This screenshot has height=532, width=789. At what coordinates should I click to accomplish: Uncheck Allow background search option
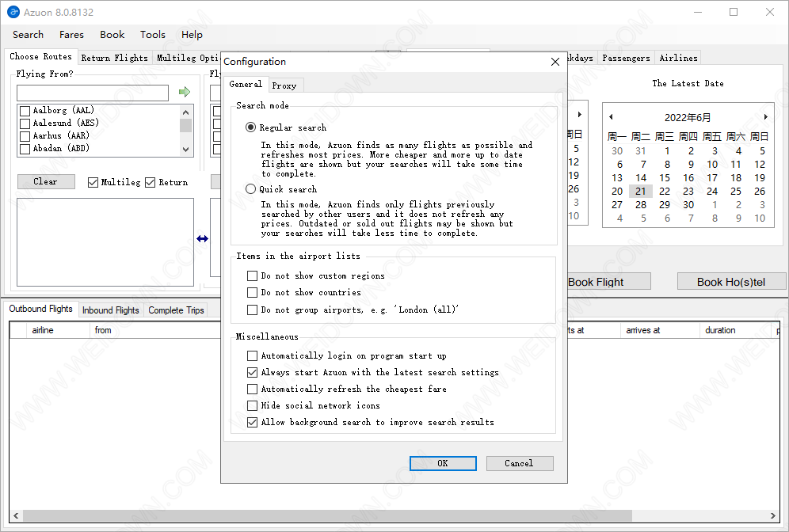(252, 423)
